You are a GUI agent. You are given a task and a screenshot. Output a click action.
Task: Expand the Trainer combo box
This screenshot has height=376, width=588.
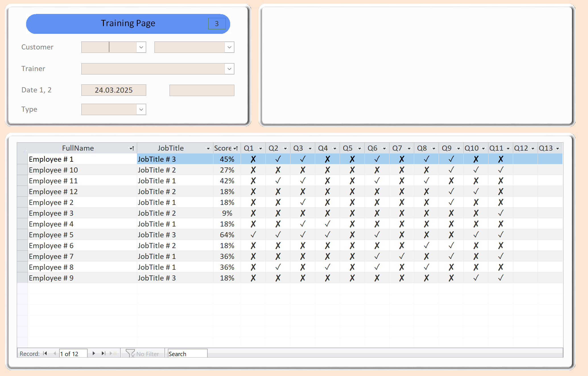229,69
